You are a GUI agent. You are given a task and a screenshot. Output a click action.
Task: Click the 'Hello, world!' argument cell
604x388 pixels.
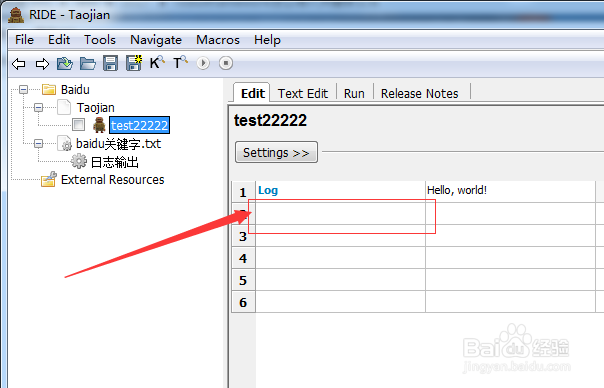[510, 191]
